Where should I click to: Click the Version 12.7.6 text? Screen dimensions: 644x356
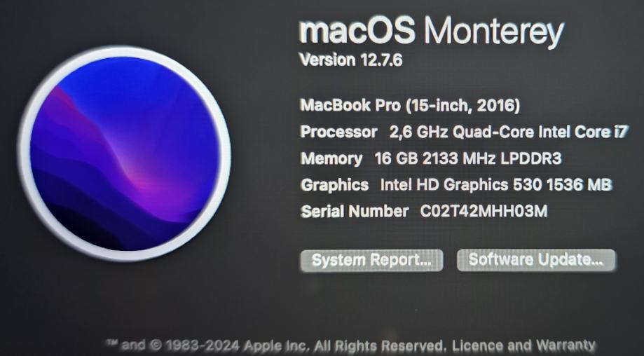pyautogui.click(x=351, y=60)
